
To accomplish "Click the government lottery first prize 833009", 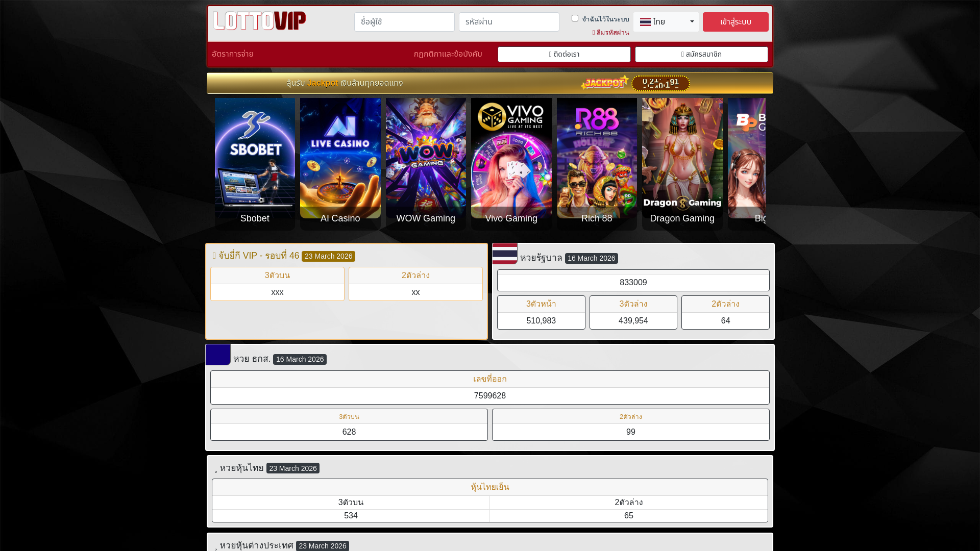I will coord(633,283).
